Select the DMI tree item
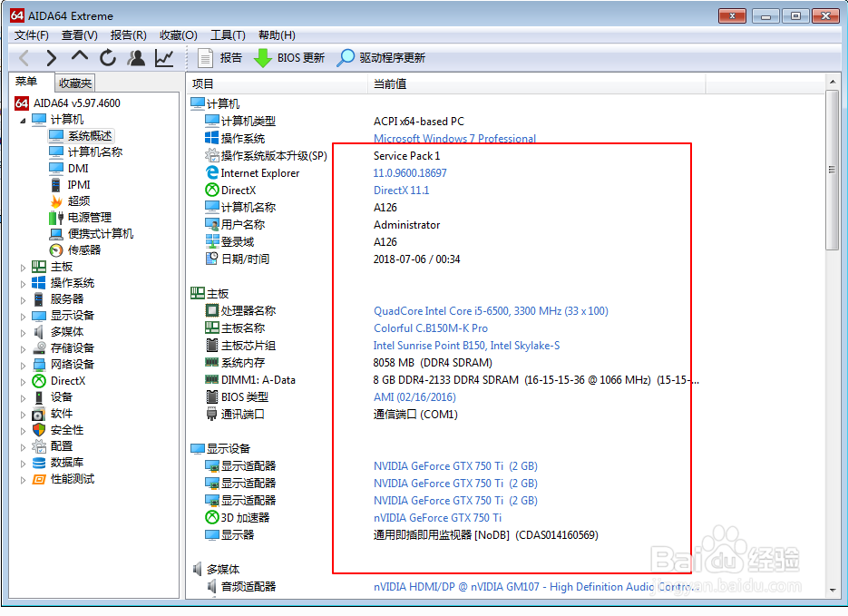Viewport: 848px width, 616px height. point(78,168)
